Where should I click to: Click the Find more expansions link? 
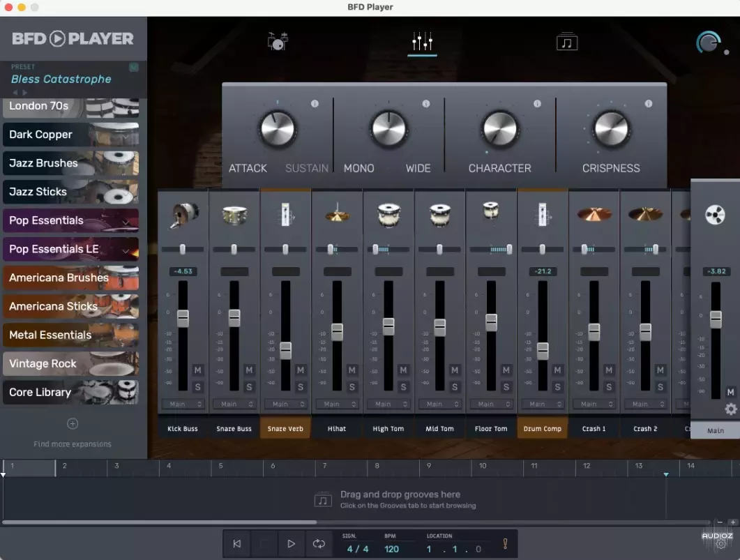pyautogui.click(x=72, y=444)
